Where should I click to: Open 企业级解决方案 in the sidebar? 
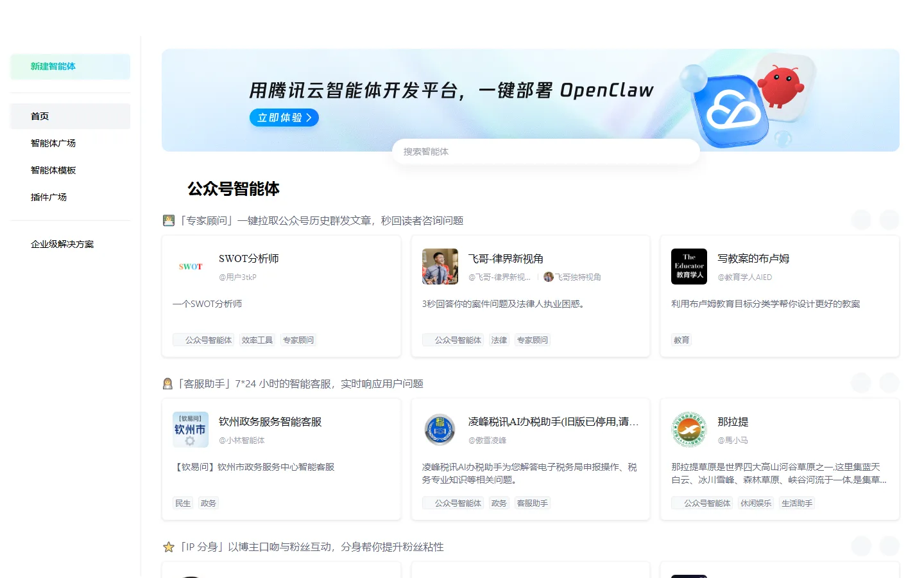point(70,244)
